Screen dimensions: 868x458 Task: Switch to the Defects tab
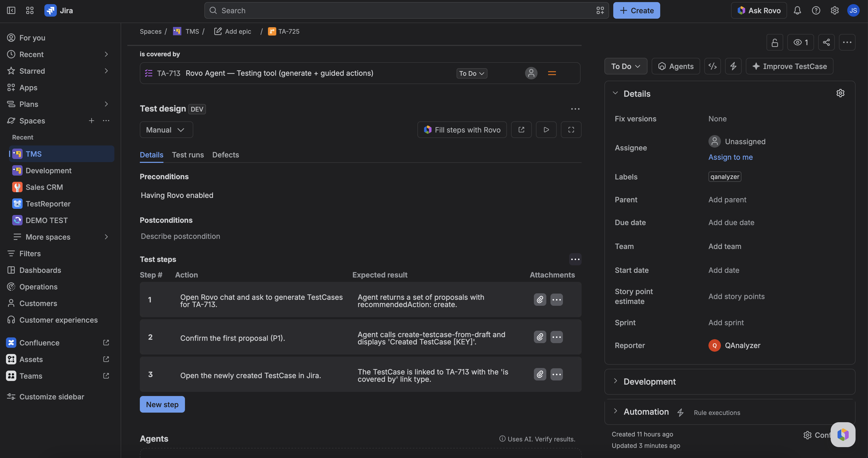(225, 155)
